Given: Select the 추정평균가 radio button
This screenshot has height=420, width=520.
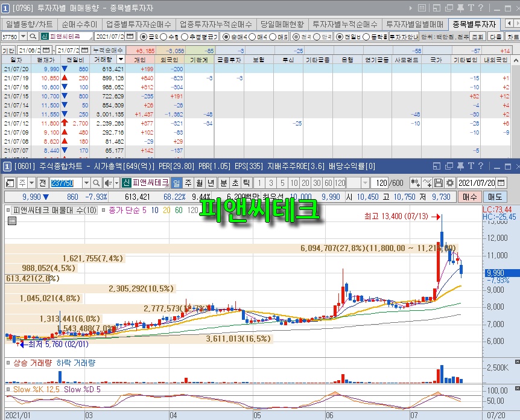Looking at the screenshot, I should pos(185,37).
